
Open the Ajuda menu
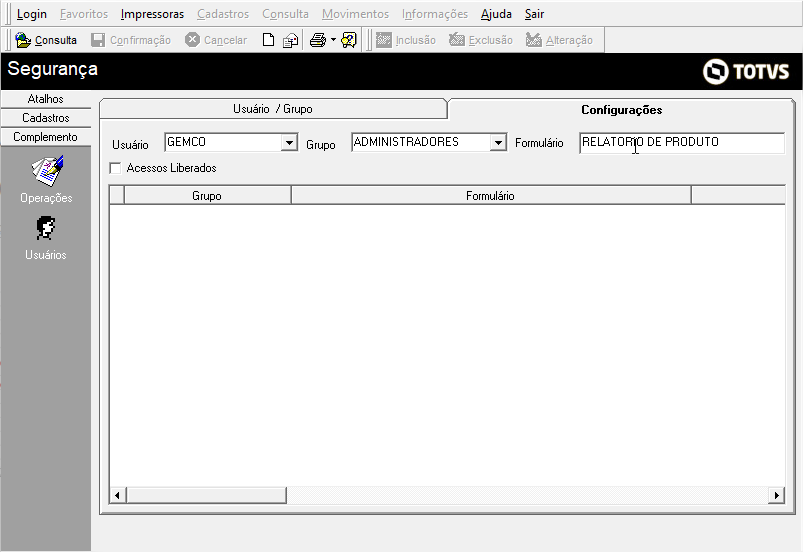click(496, 14)
